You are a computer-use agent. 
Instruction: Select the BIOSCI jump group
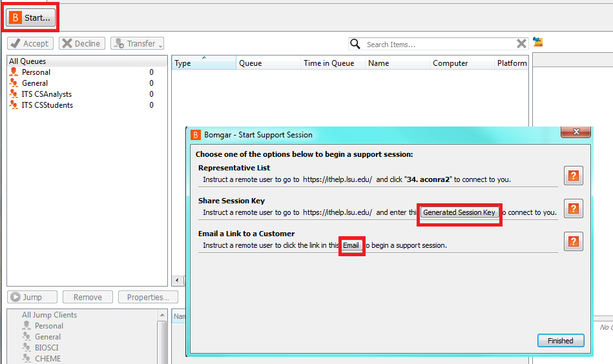pos(47,348)
